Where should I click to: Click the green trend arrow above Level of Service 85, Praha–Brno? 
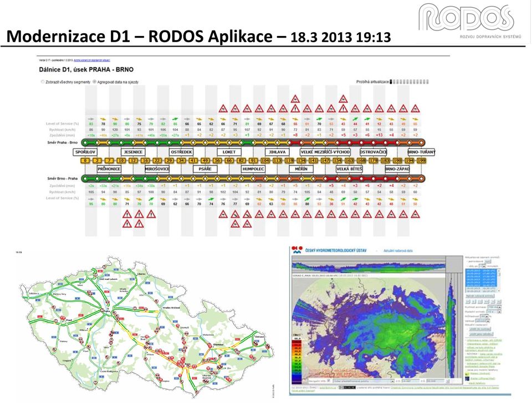pyautogui.click(x=175, y=119)
